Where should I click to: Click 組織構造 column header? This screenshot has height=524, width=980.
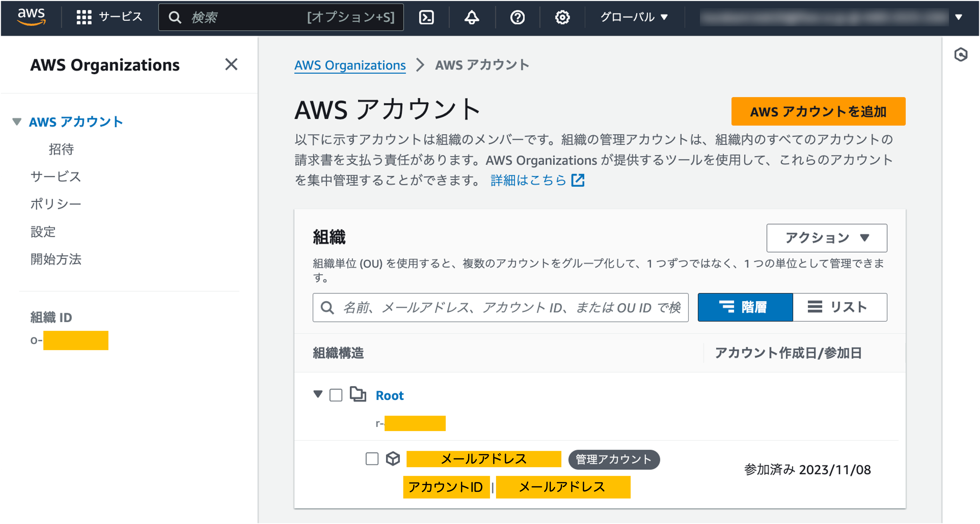coord(338,353)
